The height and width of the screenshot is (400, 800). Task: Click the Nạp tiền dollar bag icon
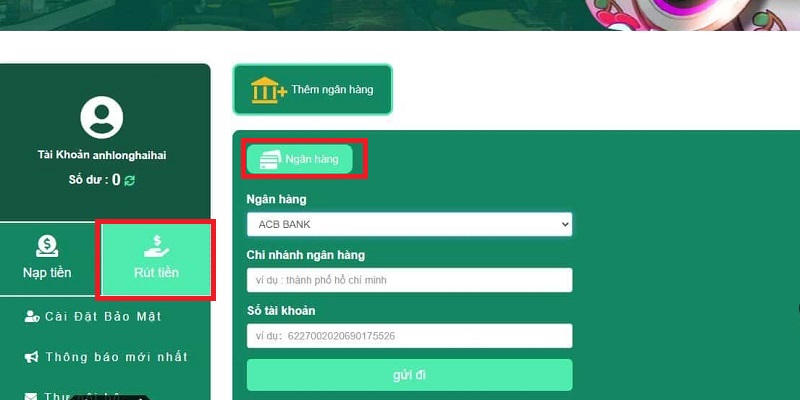(x=47, y=246)
